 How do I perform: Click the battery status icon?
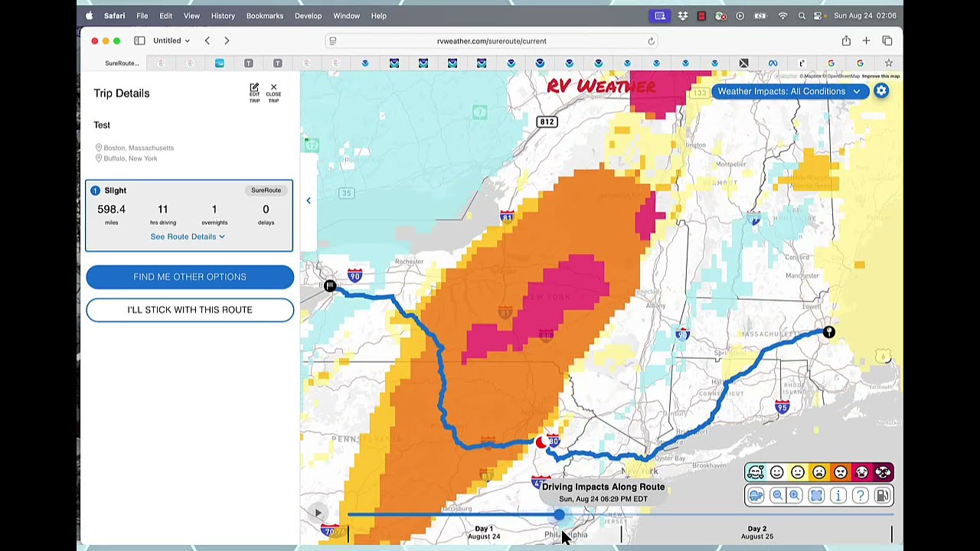[x=760, y=15]
